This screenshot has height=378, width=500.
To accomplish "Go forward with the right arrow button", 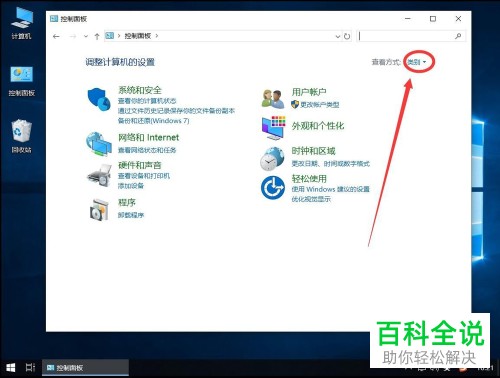I will click(x=73, y=36).
